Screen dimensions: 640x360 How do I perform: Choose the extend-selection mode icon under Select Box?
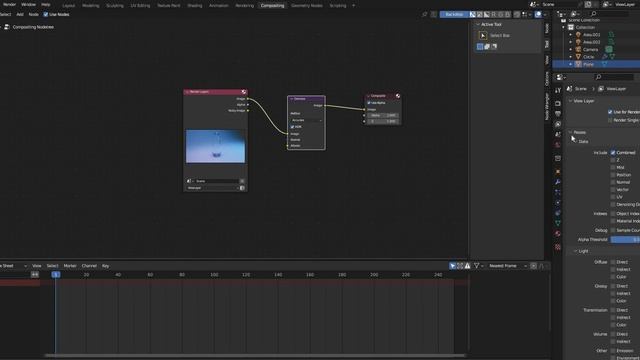487,47
